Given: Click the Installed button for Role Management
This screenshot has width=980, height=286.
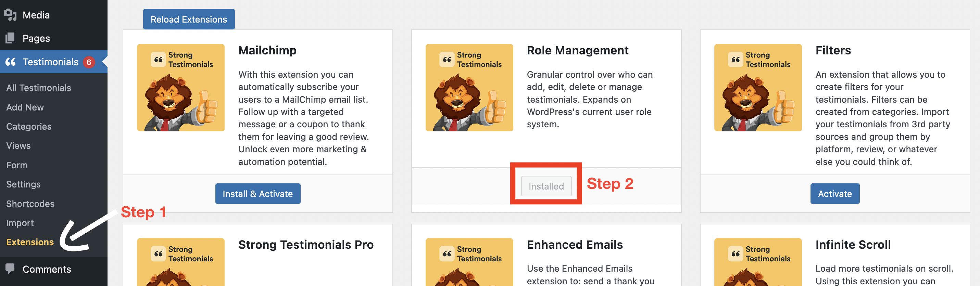Looking at the screenshot, I should (546, 186).
